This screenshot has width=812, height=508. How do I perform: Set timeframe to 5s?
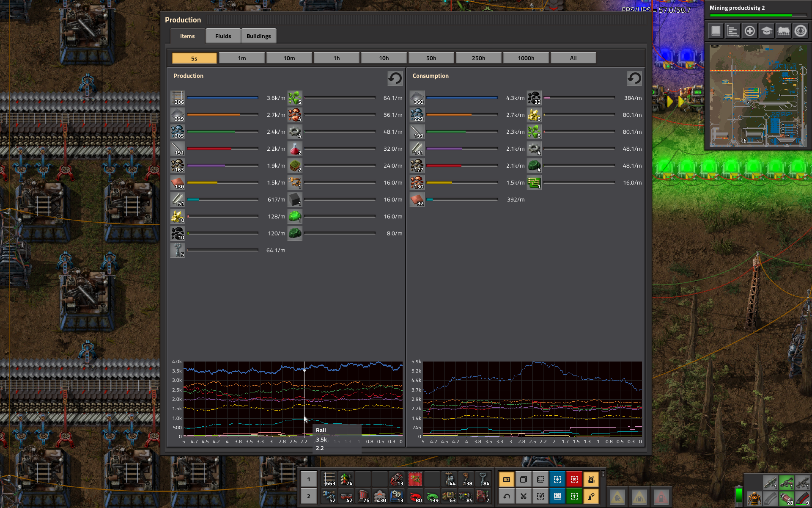194,58
